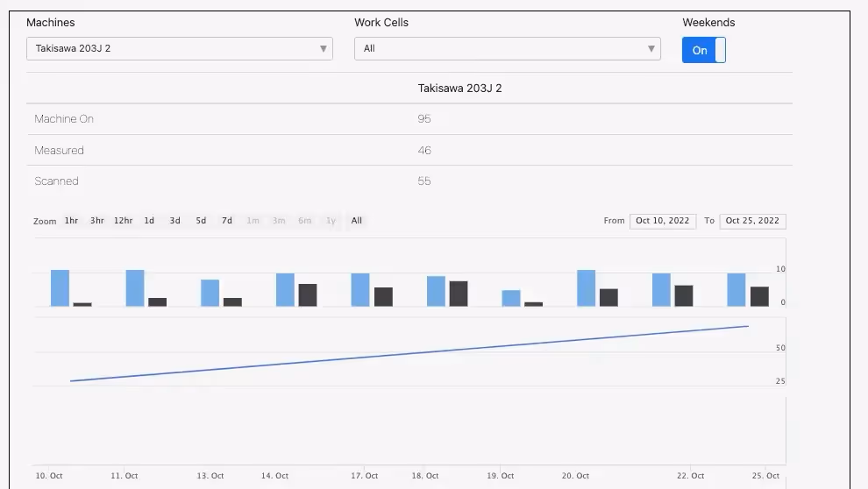Image resolution: width=868 pixels, height=489 pixels.
Task: Select the 17. Oct axis label
Action: click(x=364, y=476)
